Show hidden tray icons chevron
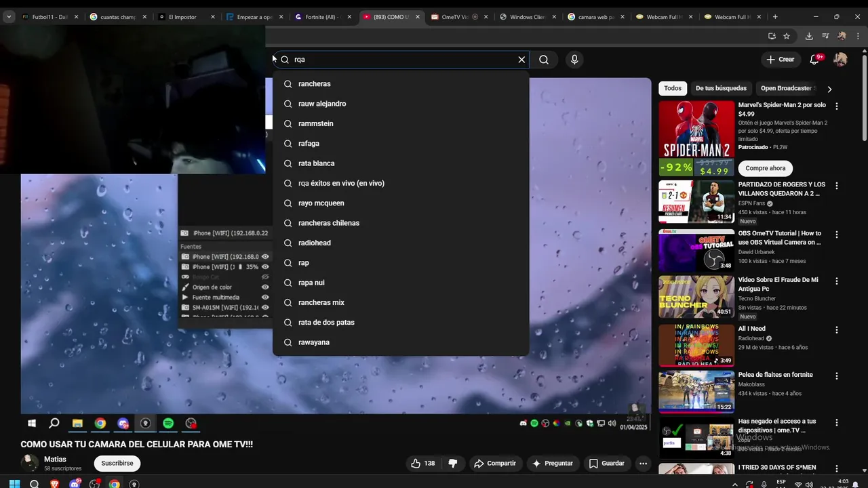 click(735, 485)
